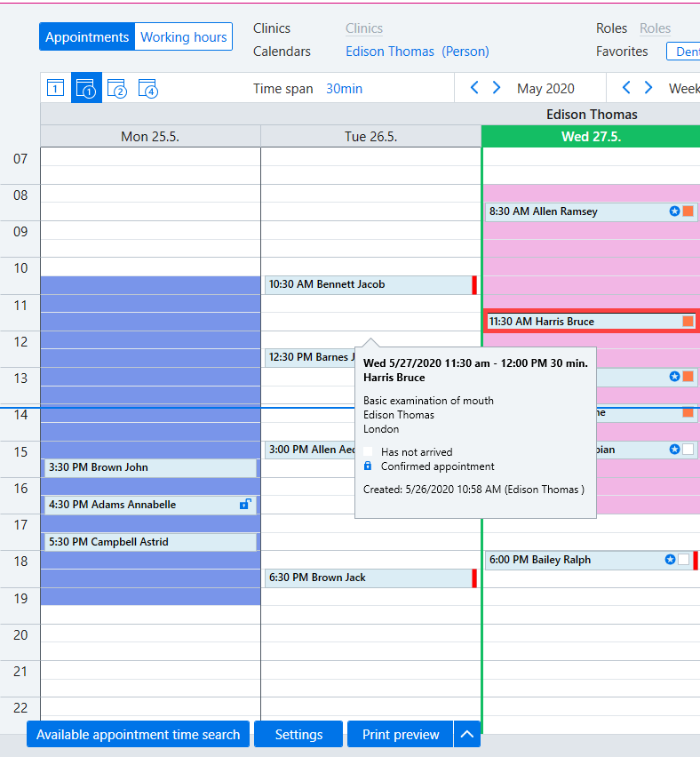Screen dimensions: 700x757
Task: Open calendar Settings button
Action: tap(298, 734)
